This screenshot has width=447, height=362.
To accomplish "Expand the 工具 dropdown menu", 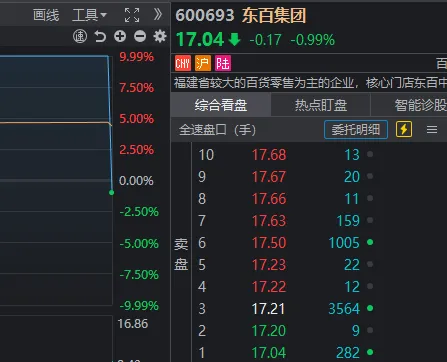I will click(x=89, y=15).
